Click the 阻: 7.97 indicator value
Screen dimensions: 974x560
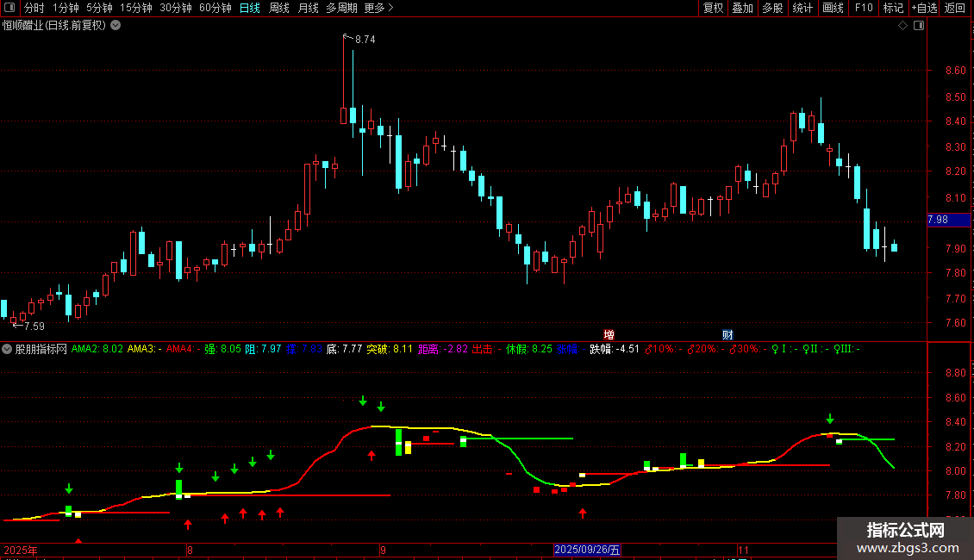point(264,349)
